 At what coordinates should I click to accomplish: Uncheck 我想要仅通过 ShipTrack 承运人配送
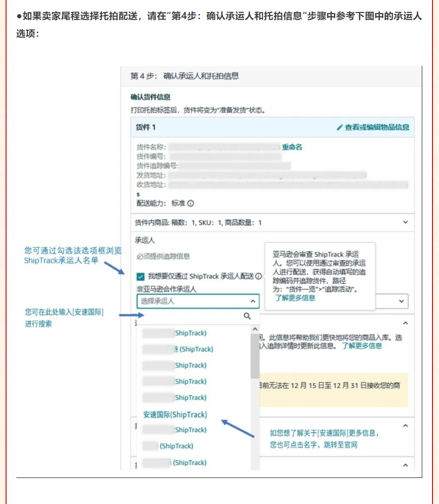(140, 276)
